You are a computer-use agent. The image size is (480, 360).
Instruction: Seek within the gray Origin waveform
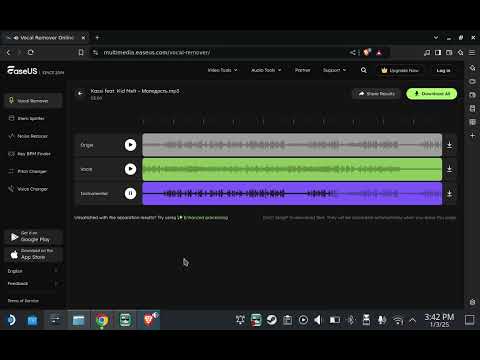(x=292, y=145)
